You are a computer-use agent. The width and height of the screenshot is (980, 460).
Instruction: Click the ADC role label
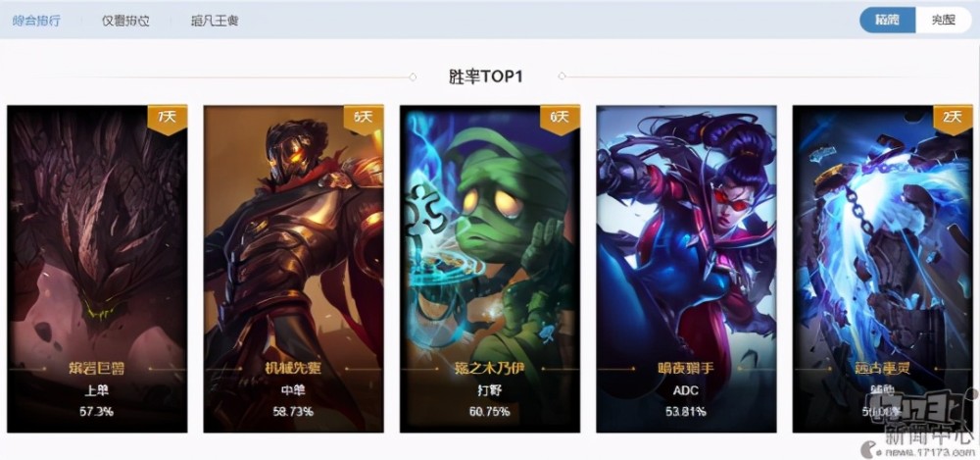point(686,391)
